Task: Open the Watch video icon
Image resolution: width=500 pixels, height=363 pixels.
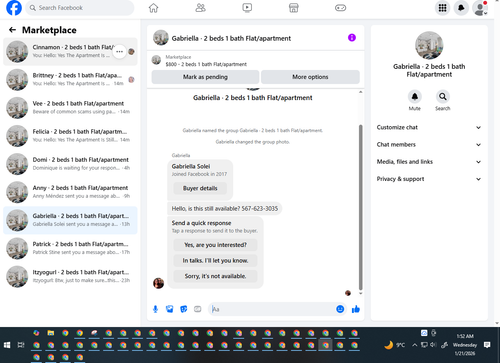Action: [x=247, y=8]
